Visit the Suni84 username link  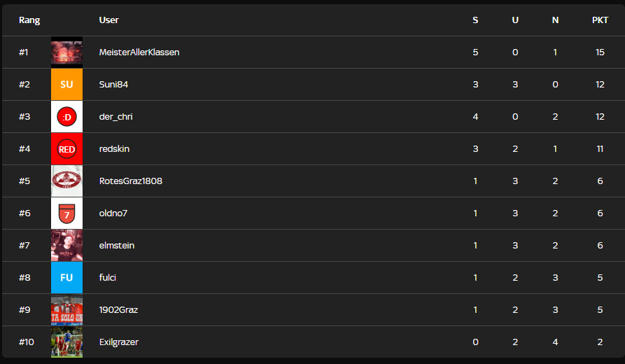click(113, 85)
